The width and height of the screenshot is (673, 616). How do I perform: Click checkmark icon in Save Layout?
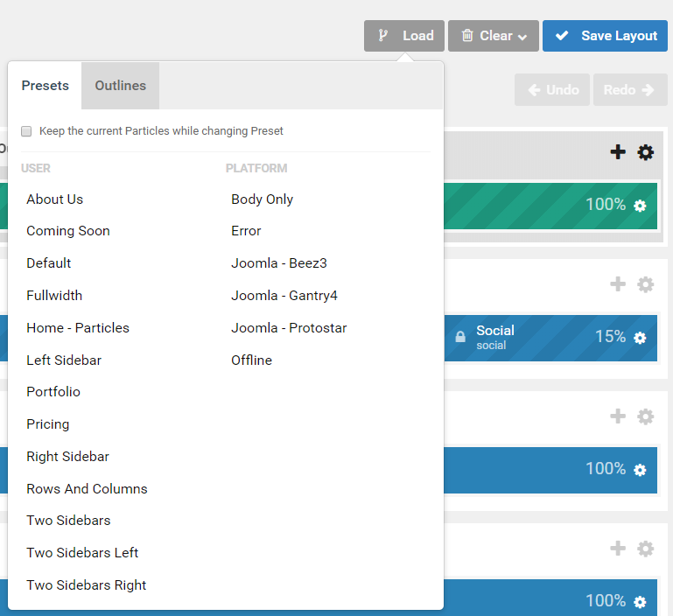coord(562,36)
